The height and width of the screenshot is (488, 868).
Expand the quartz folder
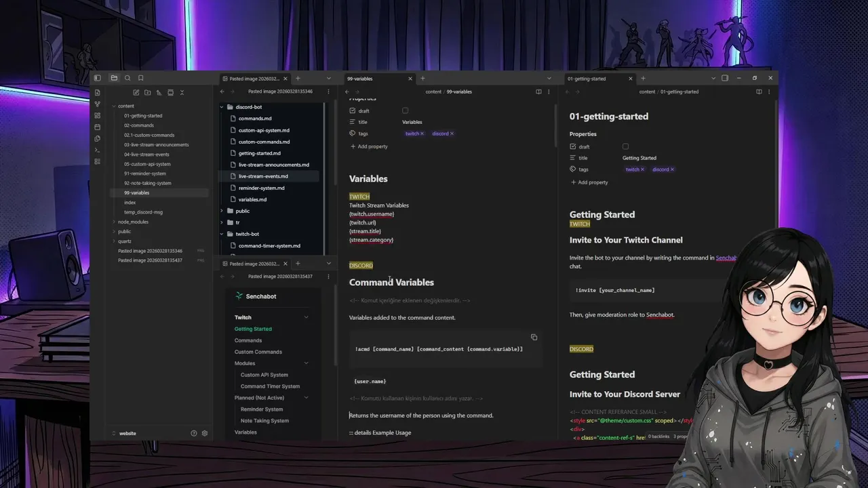(x=114, y=241)
